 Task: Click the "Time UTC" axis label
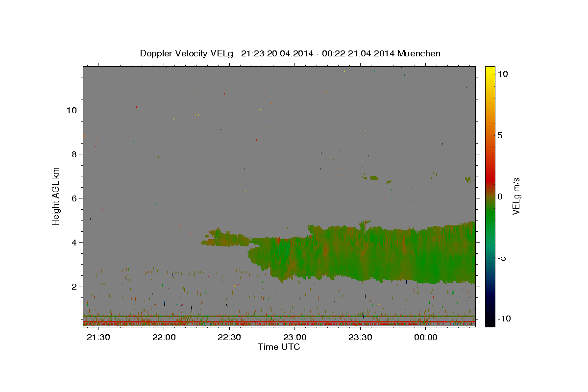pos(279,347)
